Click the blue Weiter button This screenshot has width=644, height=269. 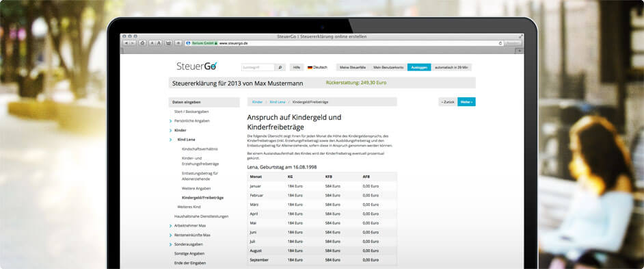click(466, 101)
